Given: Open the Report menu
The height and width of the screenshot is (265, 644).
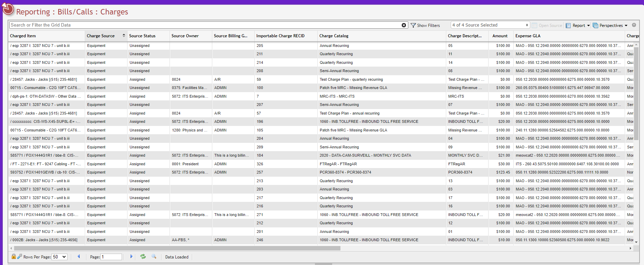Looking at the screenshot, I should 578,25.
